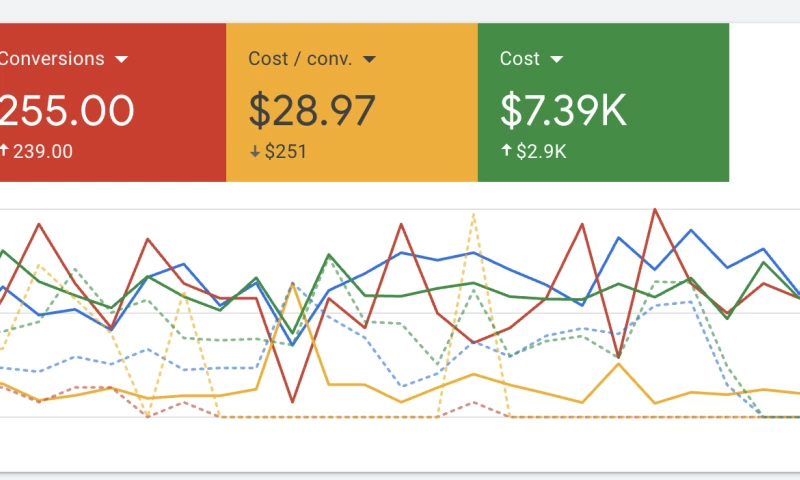Select the red Conversions scorecard showing 255.00
Viewport: 800px width, 480px height.
point(113,102)
